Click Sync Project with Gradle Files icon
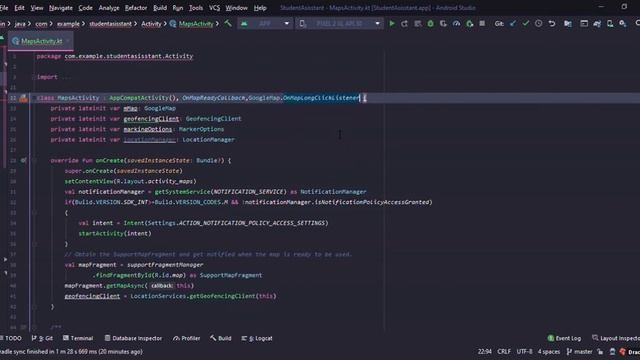This screenshot has height=360, width=640. (x=597, y=24)
